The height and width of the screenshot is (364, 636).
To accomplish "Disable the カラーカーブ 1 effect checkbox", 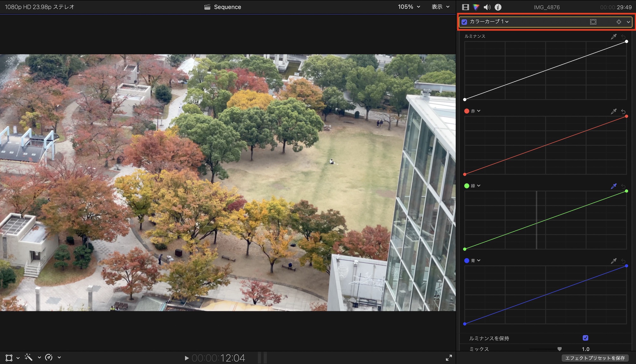I will pyautogui.click(x=464, y=22).
